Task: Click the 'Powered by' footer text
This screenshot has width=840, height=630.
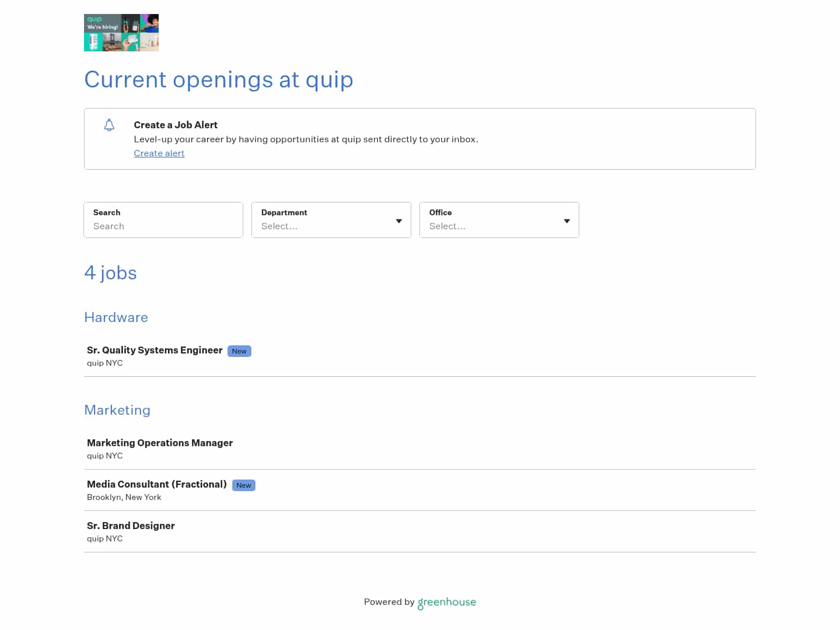Action: point(389,602)
